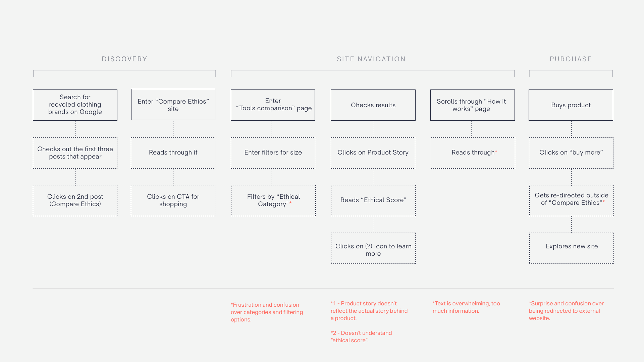Select the "Clicks on CTA for shopping" box
The width and height of the screenshot is (644, 362).
(x=173, y=200)
